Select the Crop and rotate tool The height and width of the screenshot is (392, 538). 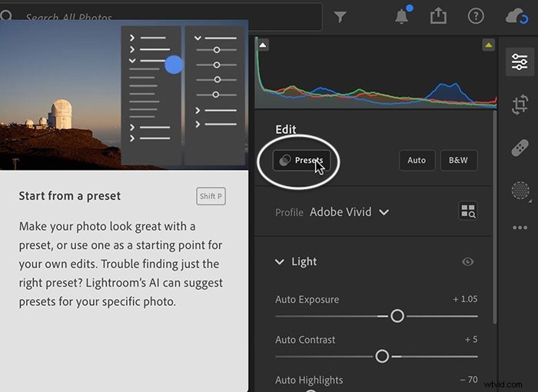[520, 105]
